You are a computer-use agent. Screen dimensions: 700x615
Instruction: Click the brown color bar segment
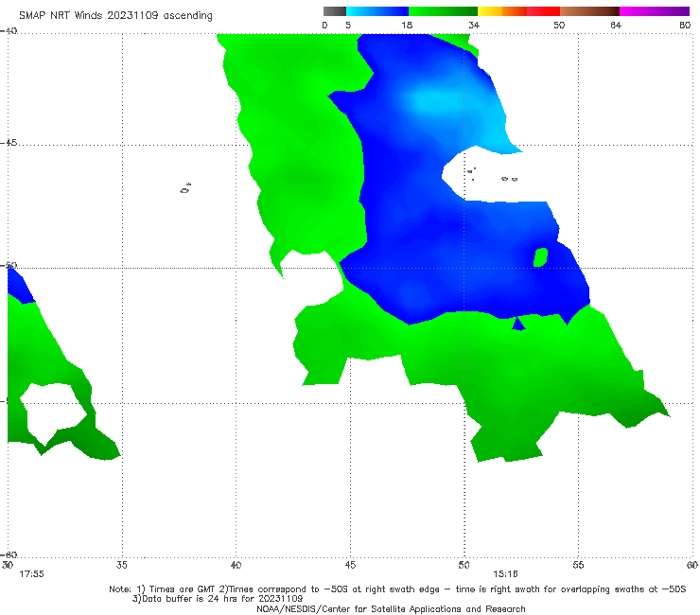(589, 11)
